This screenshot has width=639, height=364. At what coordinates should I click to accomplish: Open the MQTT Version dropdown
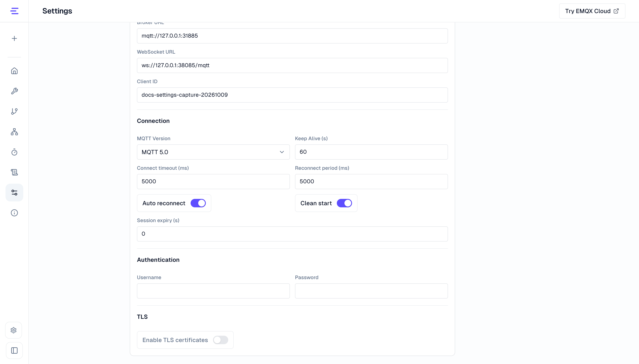click(213, 152)
